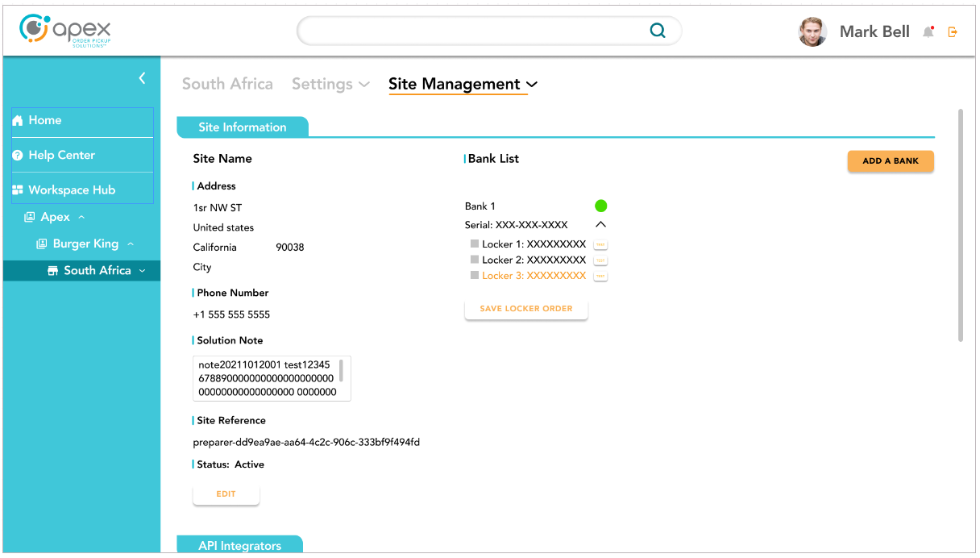This screenshot has height=558, width=980.
Task: Switch to the API Integrators tab
Action: coord(239,545)
